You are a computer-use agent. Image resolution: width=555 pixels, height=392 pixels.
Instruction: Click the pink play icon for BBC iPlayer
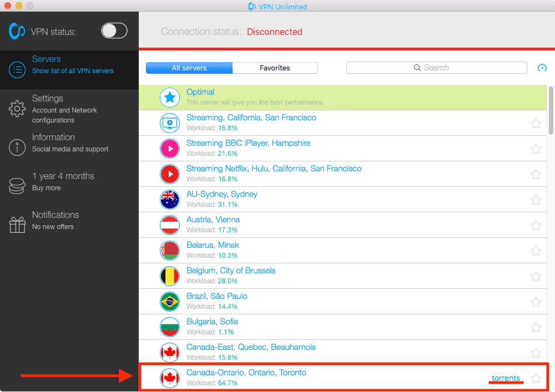coord(170,148)
